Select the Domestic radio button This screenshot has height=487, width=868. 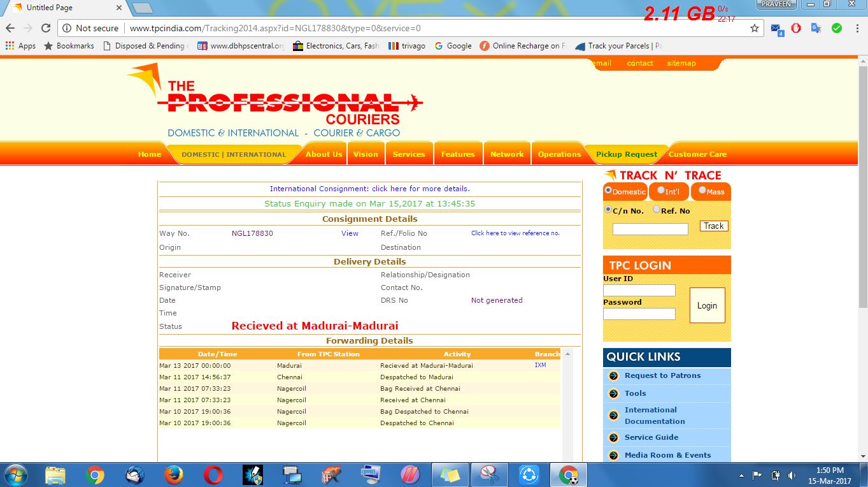[608, 190]
